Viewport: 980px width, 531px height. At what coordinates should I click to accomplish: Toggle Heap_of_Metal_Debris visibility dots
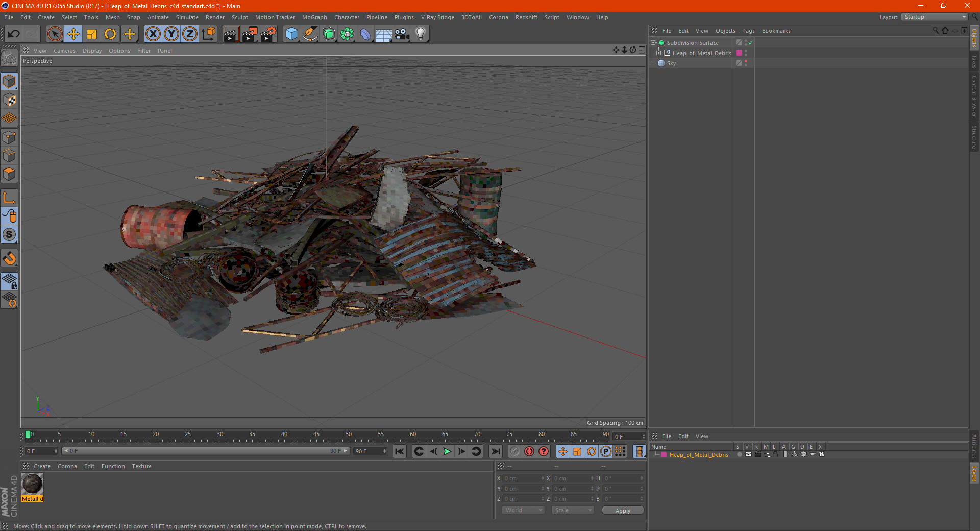[x=746, y=53]
